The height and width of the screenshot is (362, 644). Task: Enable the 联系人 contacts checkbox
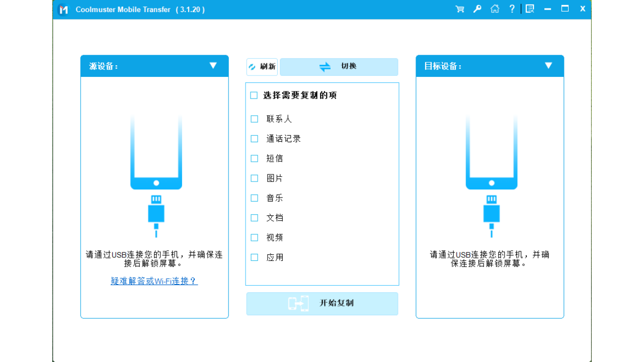254,119
